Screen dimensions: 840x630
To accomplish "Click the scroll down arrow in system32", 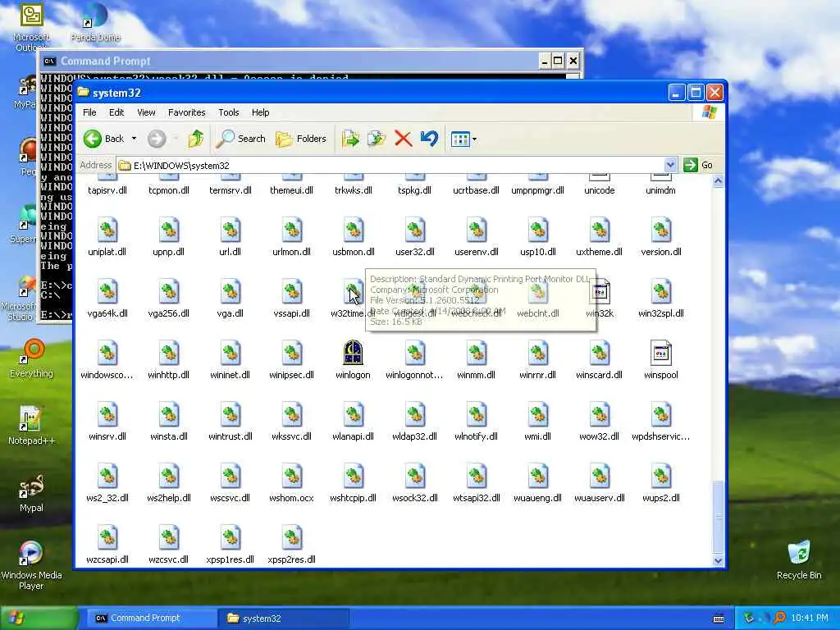I will 718,561.
